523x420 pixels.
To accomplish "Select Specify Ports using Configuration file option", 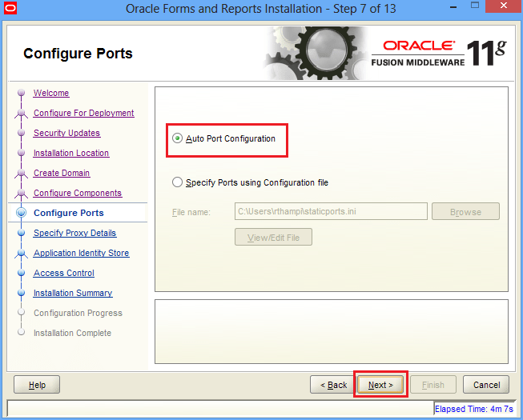I will (177, 182).
